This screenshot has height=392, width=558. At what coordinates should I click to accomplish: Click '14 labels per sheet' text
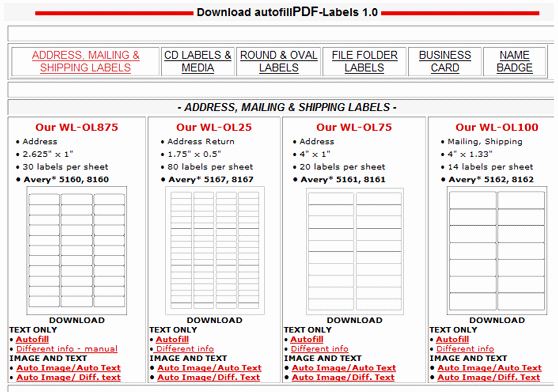point(490,167)
